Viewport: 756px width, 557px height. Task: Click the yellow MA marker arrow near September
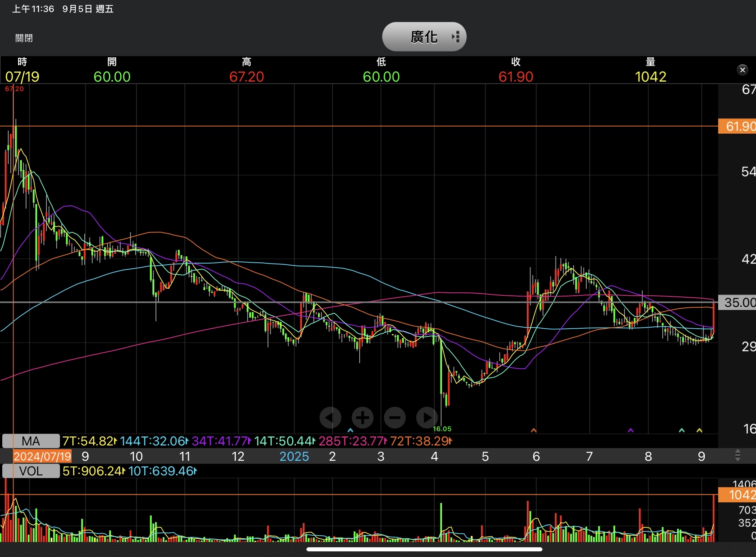[699, 430]
